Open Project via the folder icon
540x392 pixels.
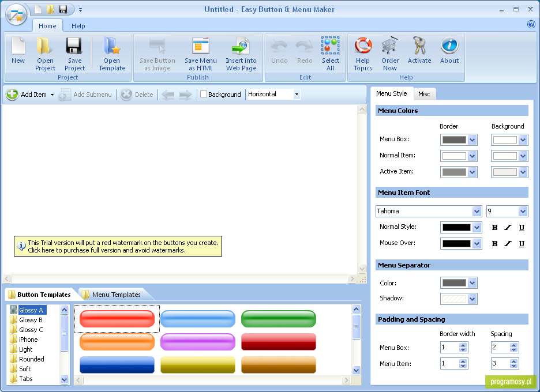45,46
